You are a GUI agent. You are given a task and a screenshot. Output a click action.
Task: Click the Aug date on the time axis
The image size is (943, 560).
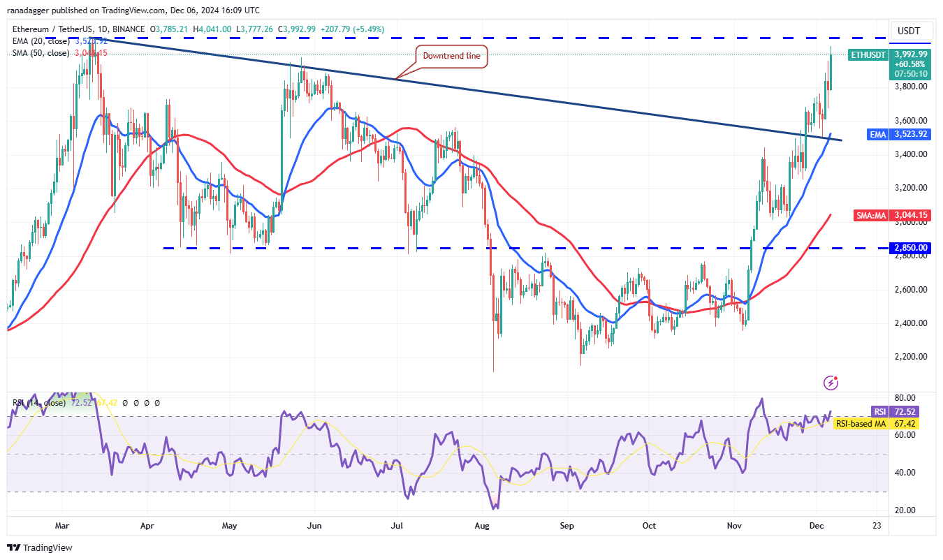483,525
